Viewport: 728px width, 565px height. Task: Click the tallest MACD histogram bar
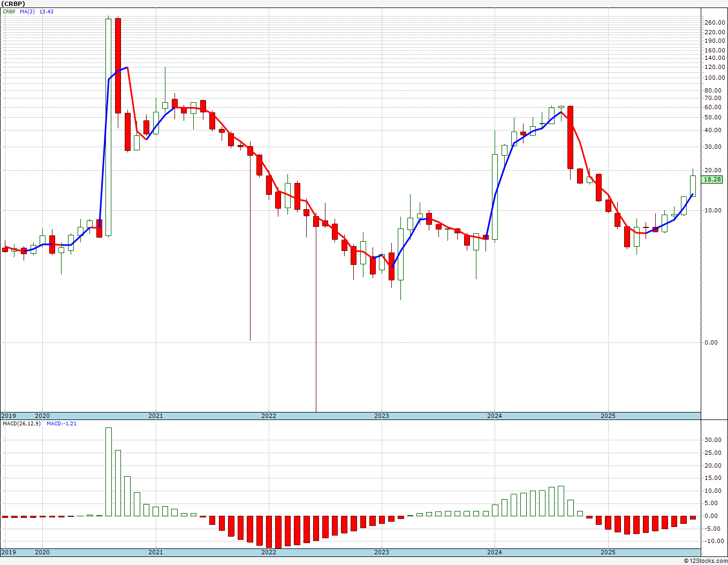point(109,472)
